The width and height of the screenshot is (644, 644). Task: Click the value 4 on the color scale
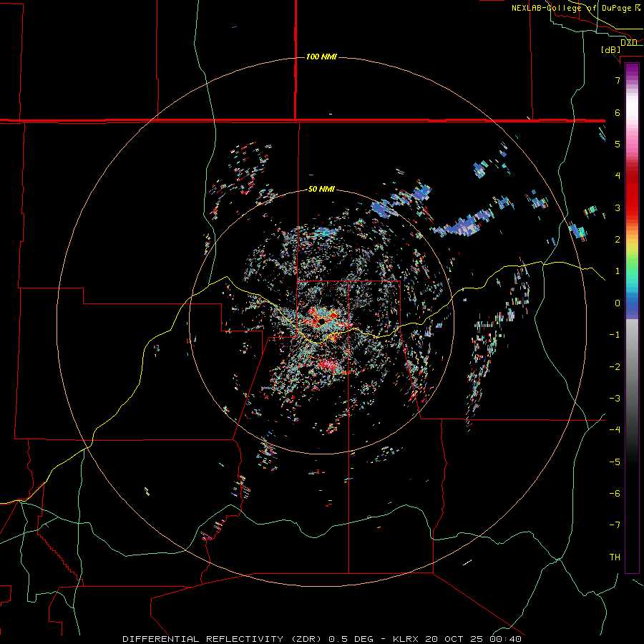tap(618, 176)
